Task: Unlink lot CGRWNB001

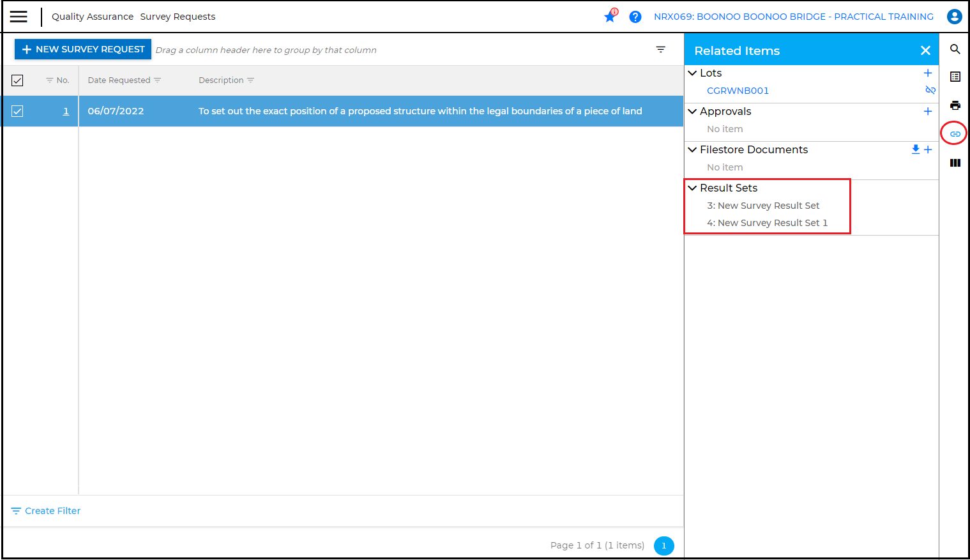Action: [x=930, y=90]
